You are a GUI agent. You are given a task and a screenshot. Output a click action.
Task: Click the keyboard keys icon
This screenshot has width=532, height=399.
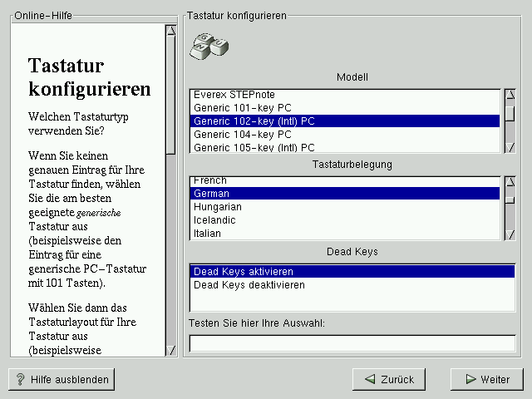pyautogui.click(x=209, y=46)
